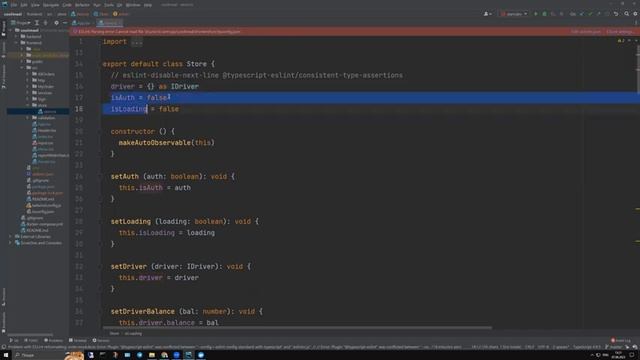640x360 pixels.
Task: Open the Services tool window
Action: coord(101,340)
